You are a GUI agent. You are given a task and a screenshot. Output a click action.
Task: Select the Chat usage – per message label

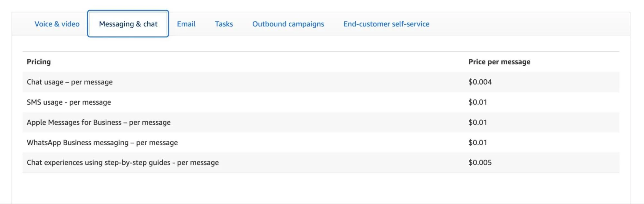click(x=70, y=82)
